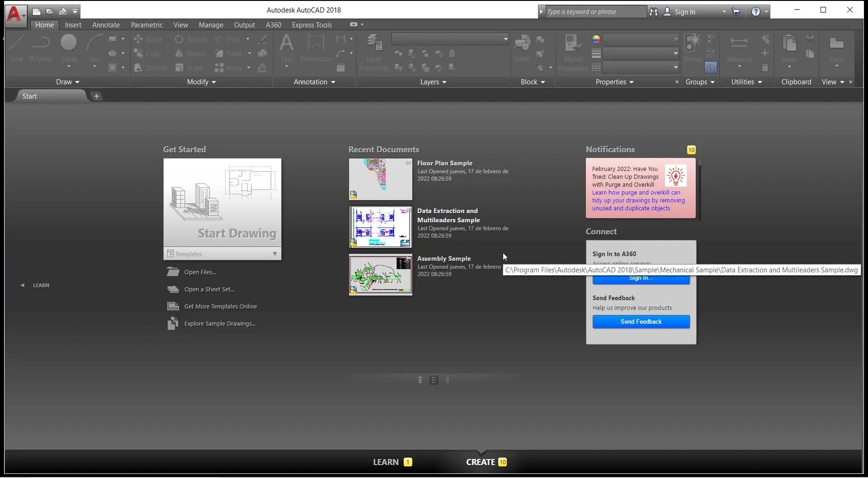Viewport: 868px width, 478px height.
Task: Click the Stretch tool
Action: click(x=151, y=68)
